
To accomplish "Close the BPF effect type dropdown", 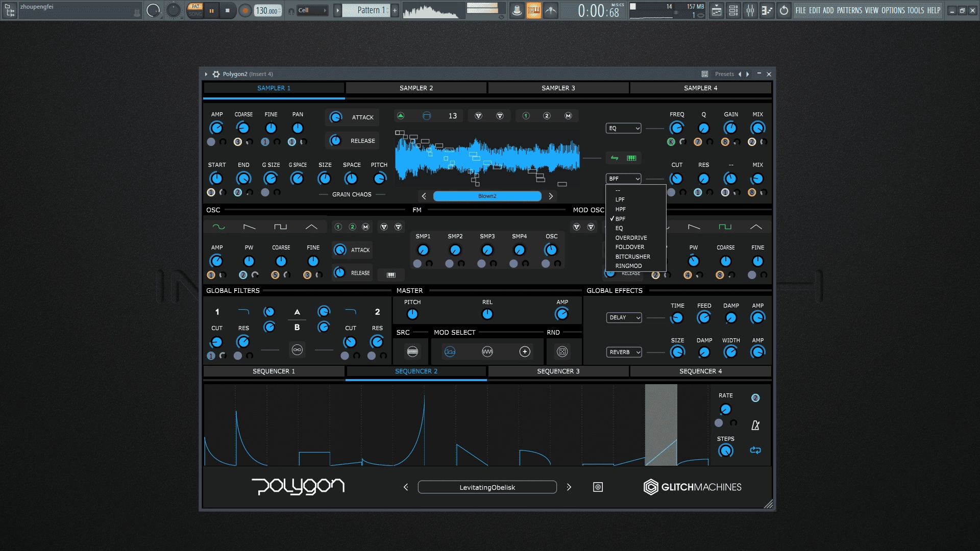I will coord(623,179).
